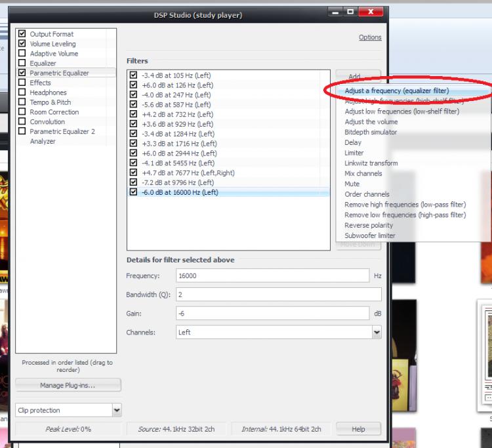Select the Analyzer entry in plugin list
This screenshot has height=448, width=492.
[43, 141]
